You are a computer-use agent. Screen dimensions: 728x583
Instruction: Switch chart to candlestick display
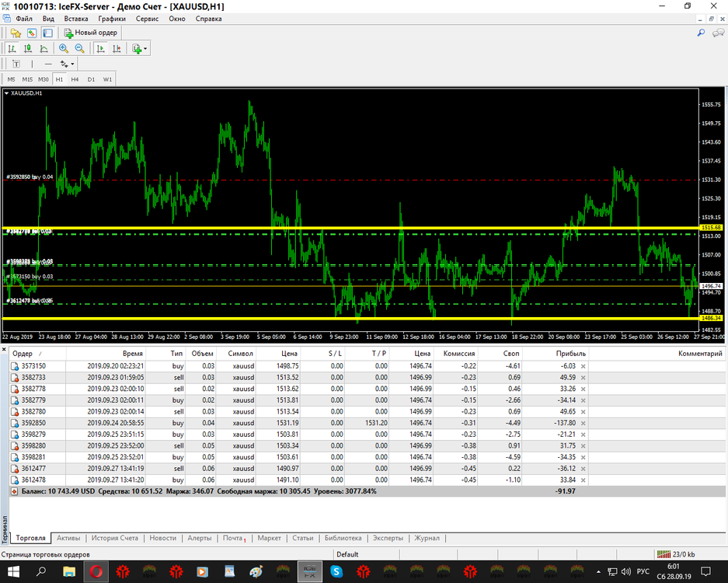(x=28, y=48)
